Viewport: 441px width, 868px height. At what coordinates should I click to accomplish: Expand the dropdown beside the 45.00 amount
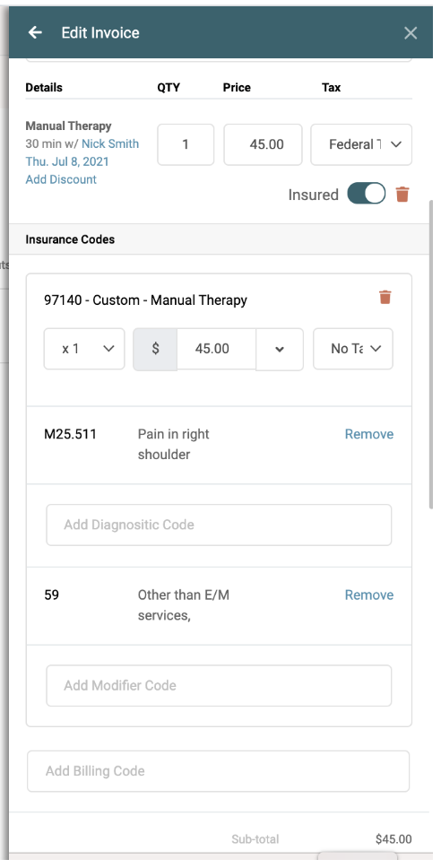click(280, 349)
